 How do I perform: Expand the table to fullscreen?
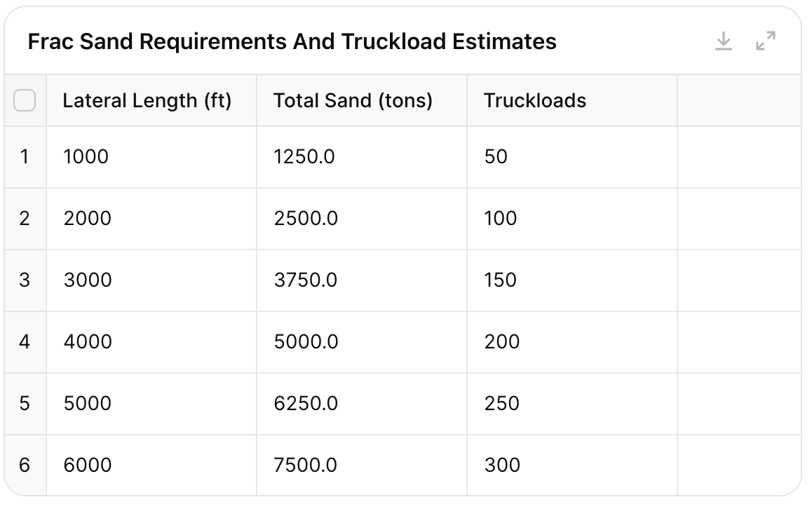click(x=766, y=41)
